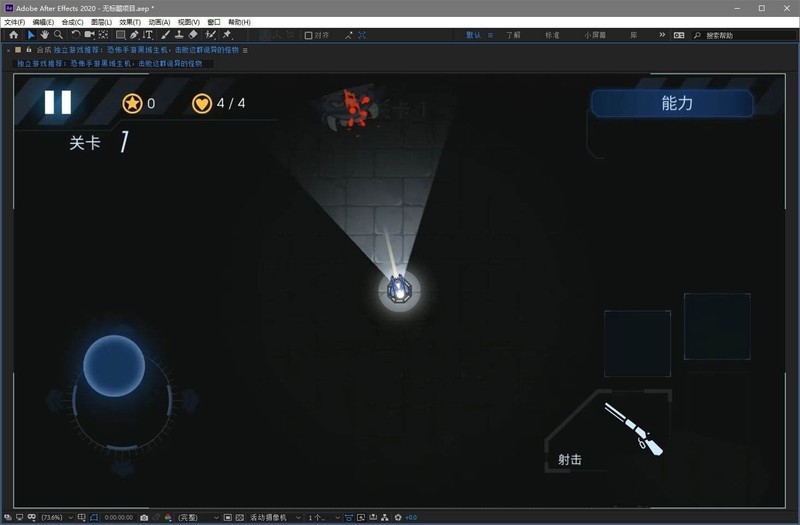
Task: Open the (完整) resolution dropdown
Action: [x=198, y=517]
